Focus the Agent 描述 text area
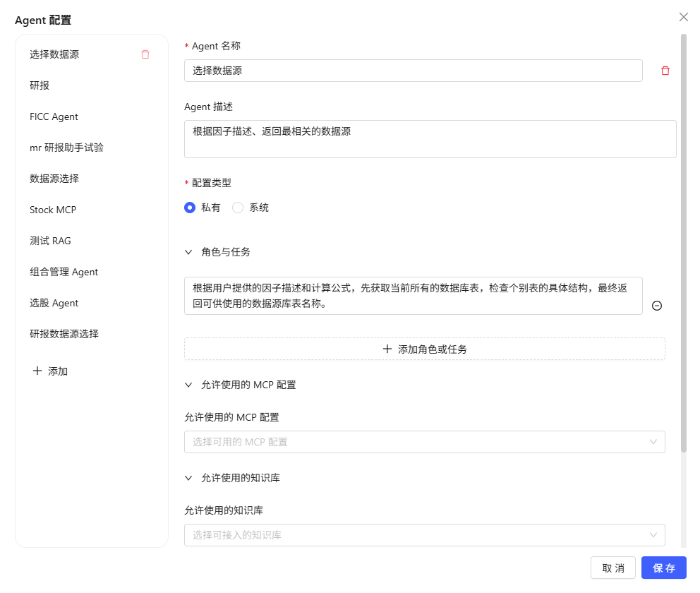The width and height of the screenshot is (700, 593). [430, 138]
